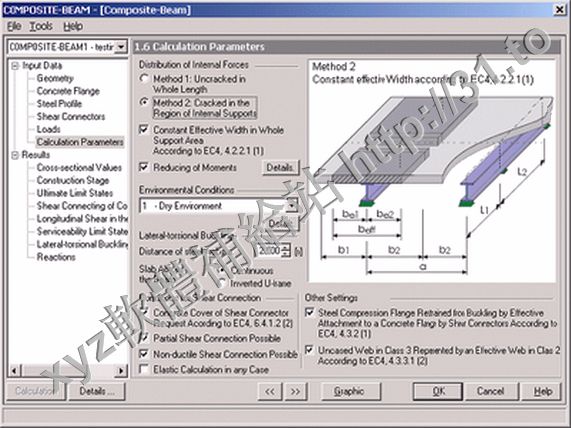The image size is (571, 428).
Task: Select Inverted U-frame option
Action: pos(223,283)
